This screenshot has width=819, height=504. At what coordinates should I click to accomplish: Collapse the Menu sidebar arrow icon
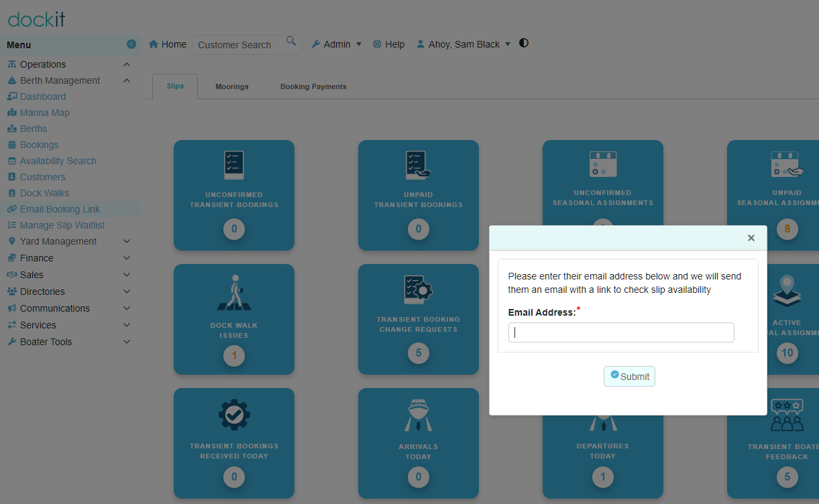pos(131,44)
